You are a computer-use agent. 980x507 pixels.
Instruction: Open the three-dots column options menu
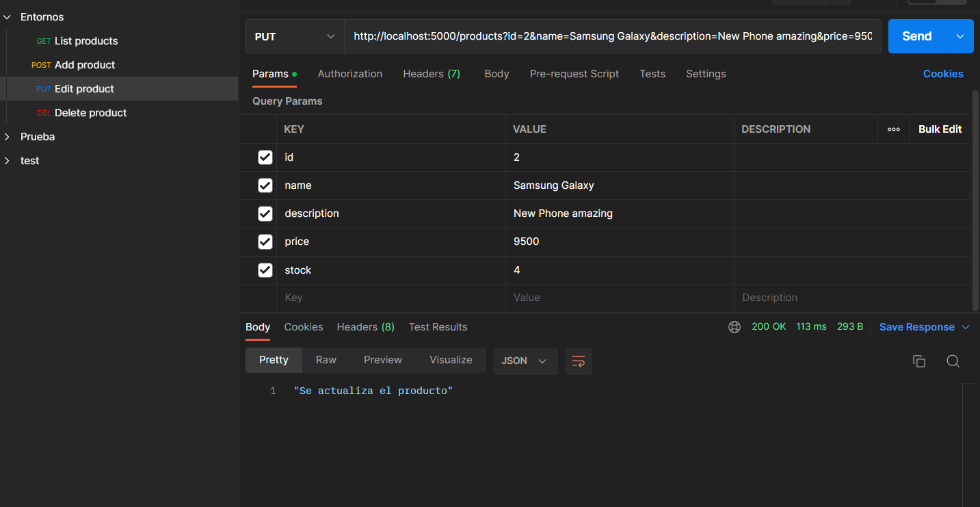893,129
